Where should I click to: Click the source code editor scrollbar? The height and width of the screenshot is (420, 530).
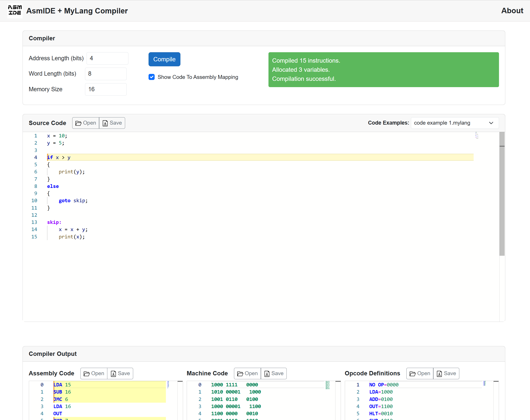pos(502,194)
